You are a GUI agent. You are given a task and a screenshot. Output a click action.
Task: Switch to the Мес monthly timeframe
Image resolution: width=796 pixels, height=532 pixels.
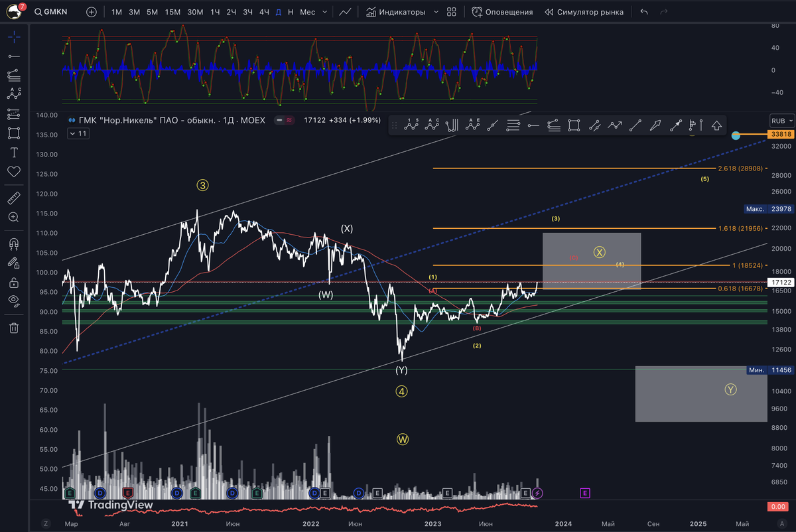308,12
